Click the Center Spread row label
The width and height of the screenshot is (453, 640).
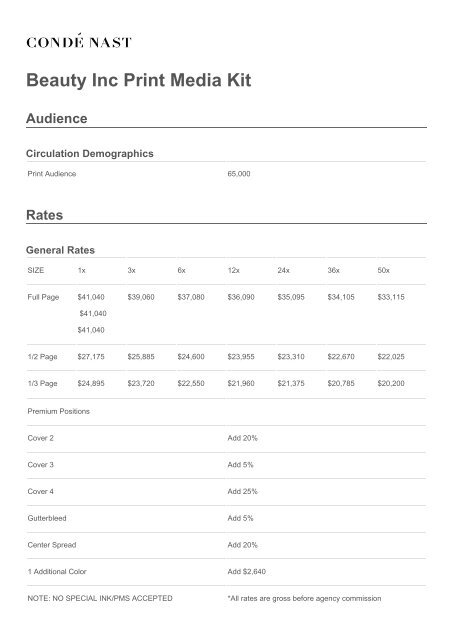(x=52, y=545)
